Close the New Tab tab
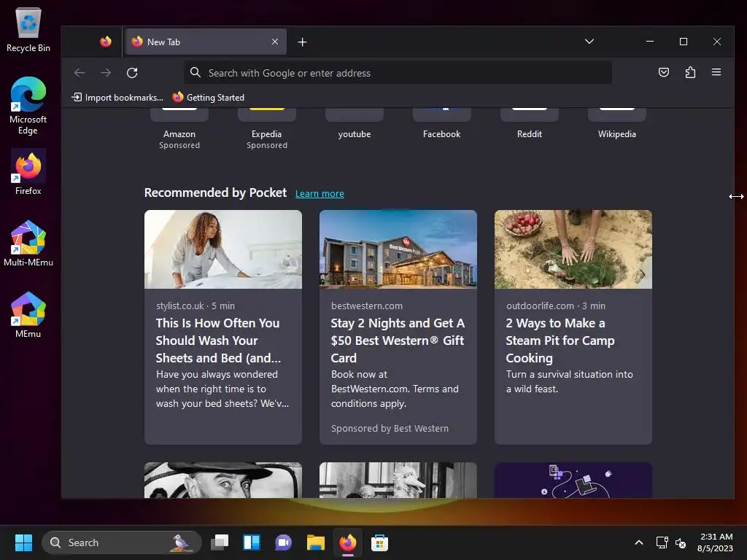The image size is (747, 560). pyautogui.click(x=275, y=42)
